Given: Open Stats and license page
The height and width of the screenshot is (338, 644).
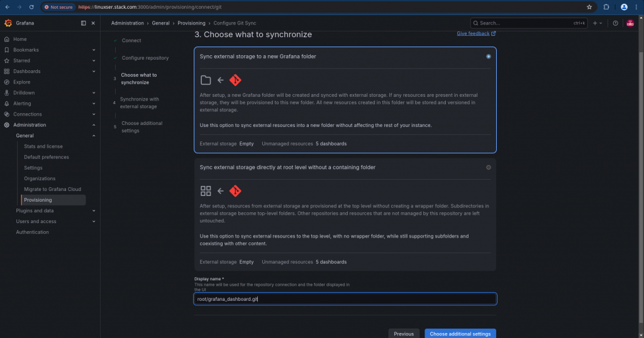Looking at the screenshot, I should 43,146.
